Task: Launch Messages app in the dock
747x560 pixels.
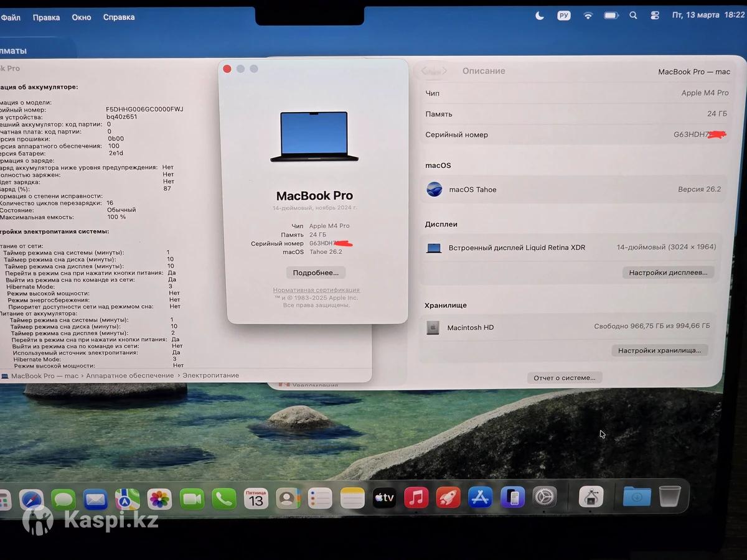Action: coord(63,499)
